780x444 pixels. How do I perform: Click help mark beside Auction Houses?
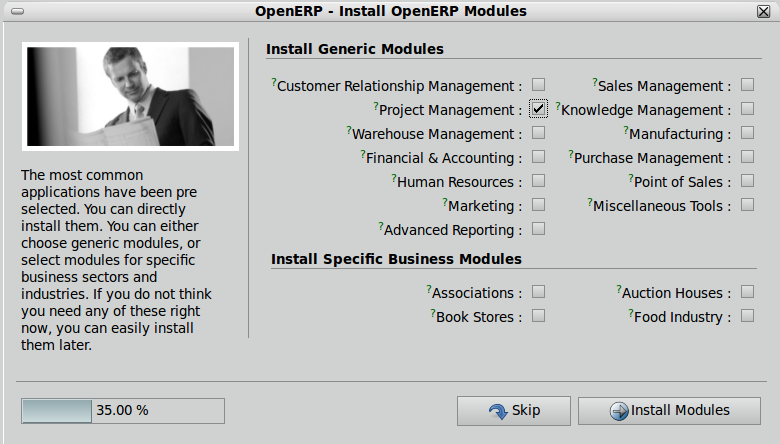(619, 289)
